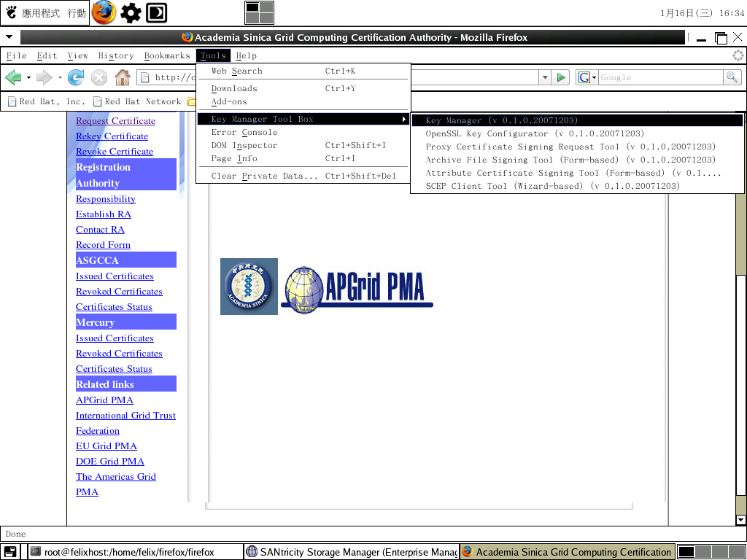747x560 pixels.
Task: Click in the Google search field
Action: tap(661, 77)
